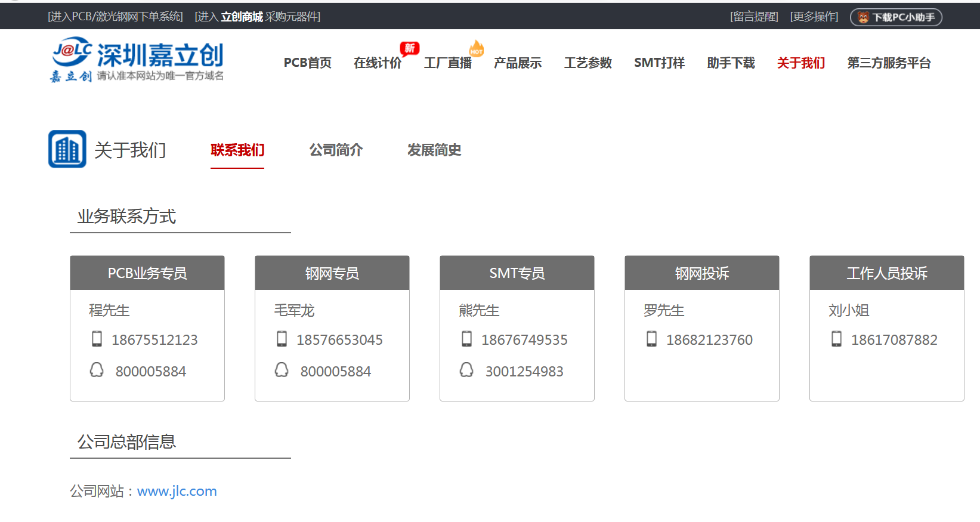Image resolution: width=980 pixels, height=522 pixels.
Task: Open 留言提醒 in top bar
Action: (754, 17)
